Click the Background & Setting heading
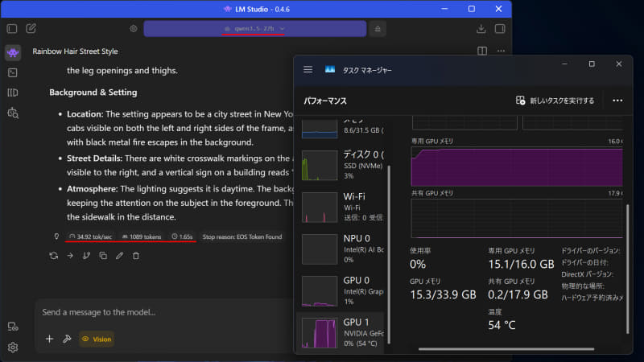This screenshot has width=644, height=362. [x=93, y=93]
